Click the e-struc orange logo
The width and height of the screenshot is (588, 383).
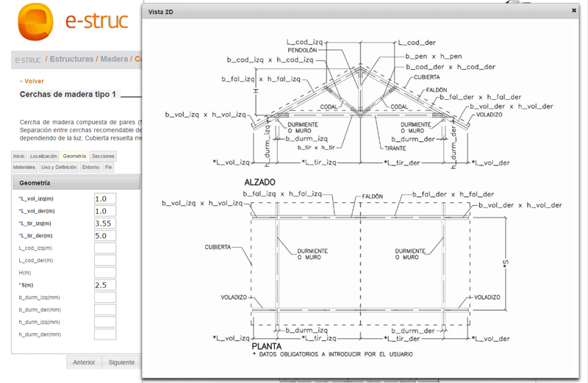[x=35, y=22]
